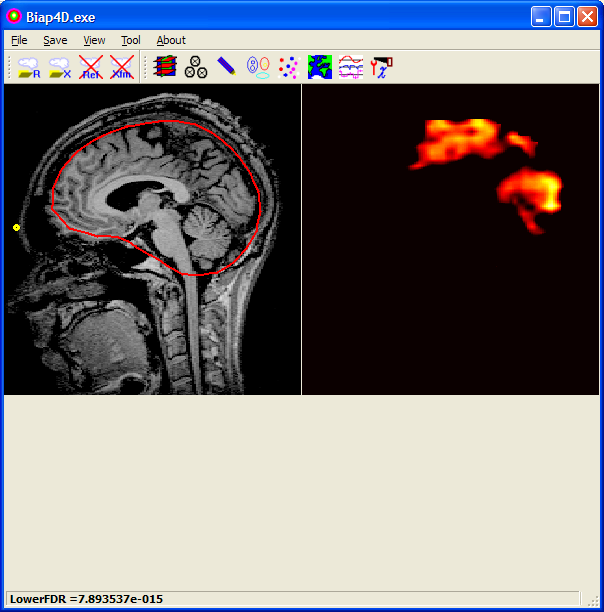Open the Tool menu
This screenshot has width=604, height=612.
pyautogui.click(x=131, y=41)
